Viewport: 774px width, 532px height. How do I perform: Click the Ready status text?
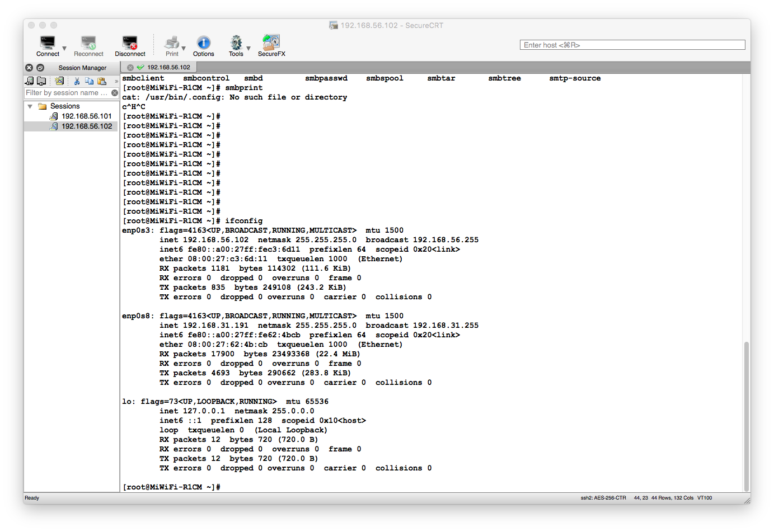[x=32, y=498]
